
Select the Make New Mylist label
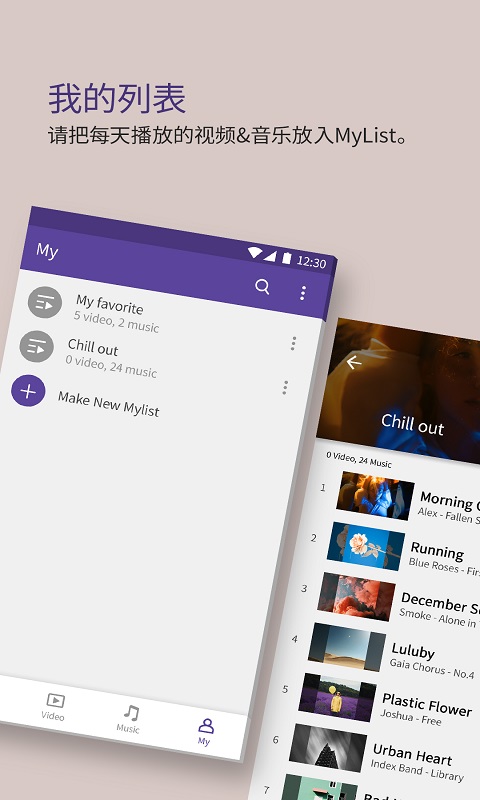point(109,404)
